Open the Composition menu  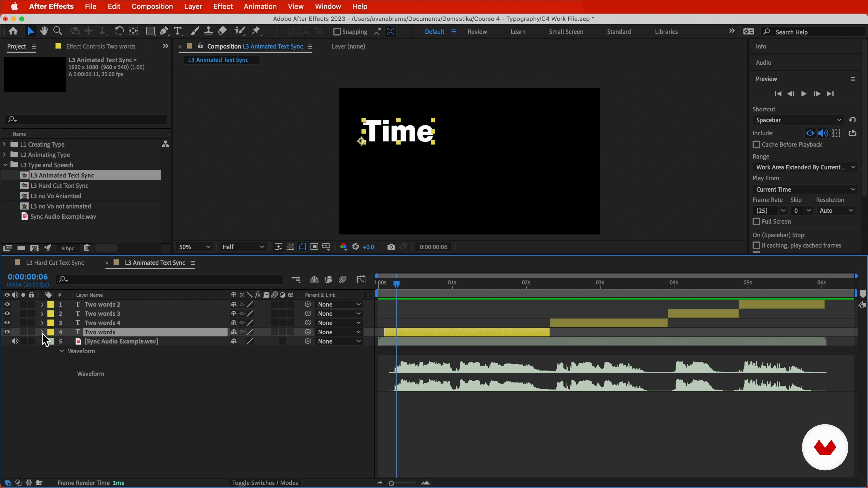click(x=152, y=6)
